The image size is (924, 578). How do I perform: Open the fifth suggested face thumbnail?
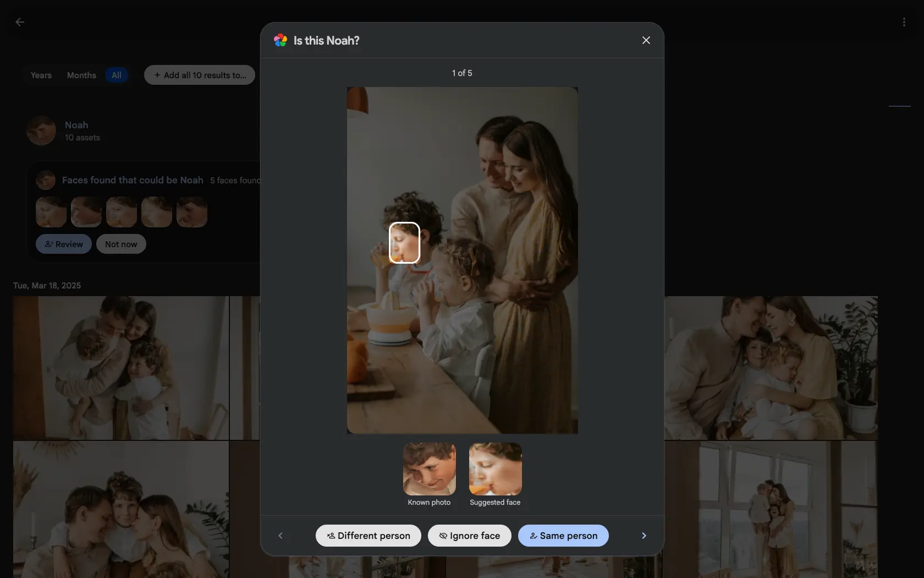tap(192, 212)
